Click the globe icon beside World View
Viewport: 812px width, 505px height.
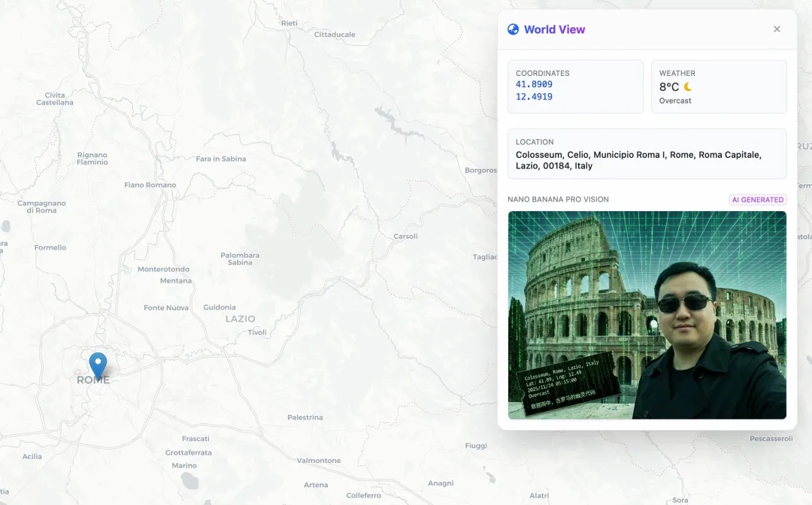(514, 29)
